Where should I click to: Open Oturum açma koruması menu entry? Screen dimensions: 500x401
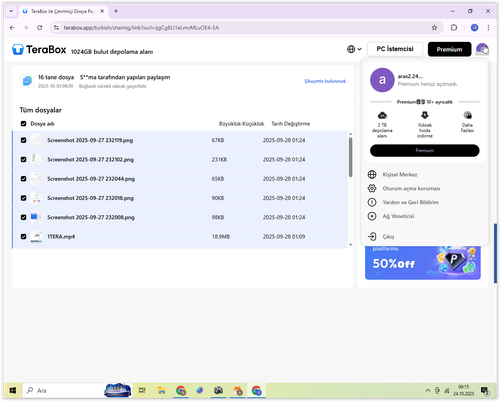pos(411,188)
